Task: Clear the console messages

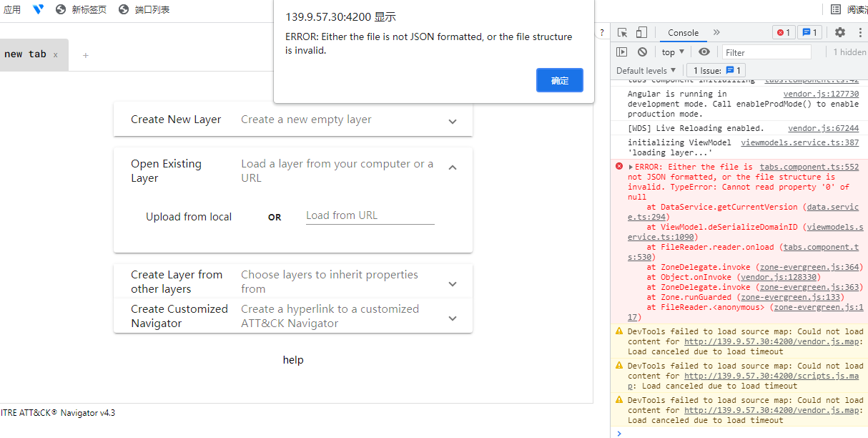Action: [642, 51]
